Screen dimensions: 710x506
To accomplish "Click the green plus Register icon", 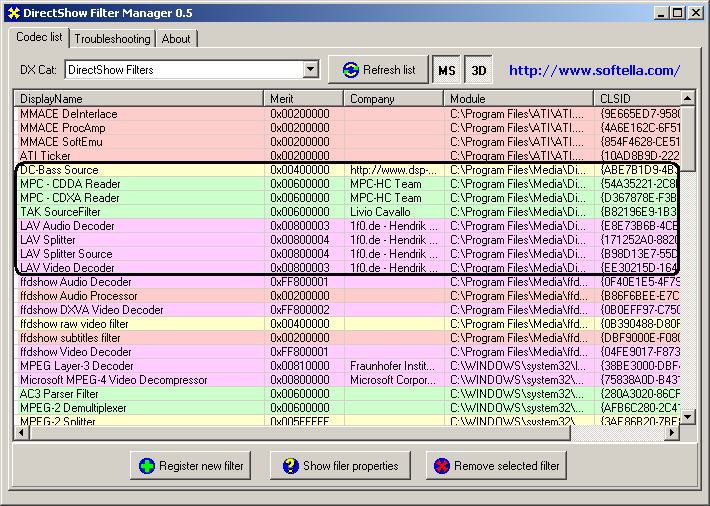I will [147, 466].
